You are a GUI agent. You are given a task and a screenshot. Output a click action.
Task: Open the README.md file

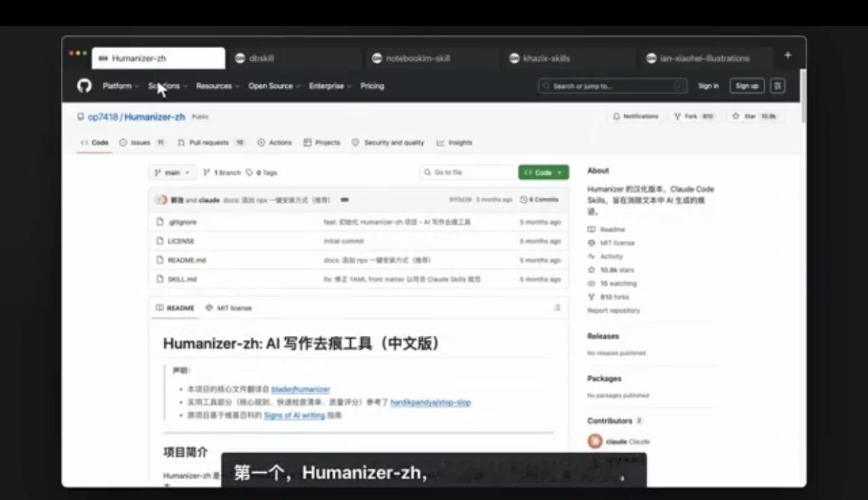point(187,260)
